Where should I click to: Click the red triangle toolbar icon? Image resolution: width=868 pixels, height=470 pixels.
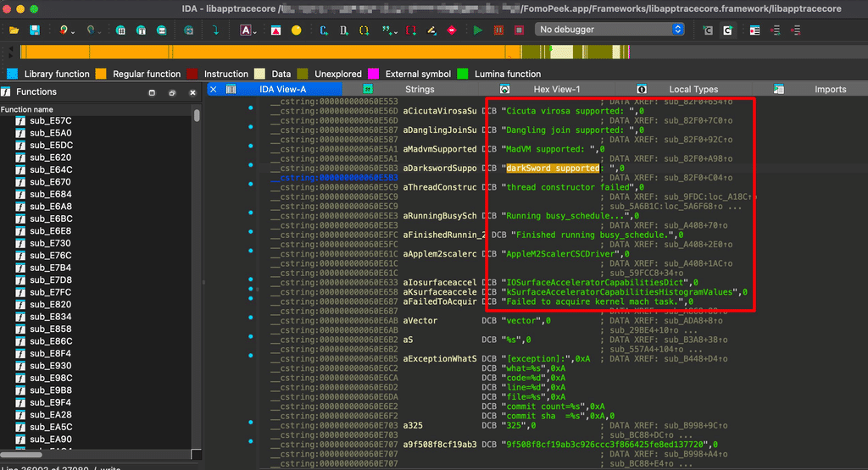(275, 30)
